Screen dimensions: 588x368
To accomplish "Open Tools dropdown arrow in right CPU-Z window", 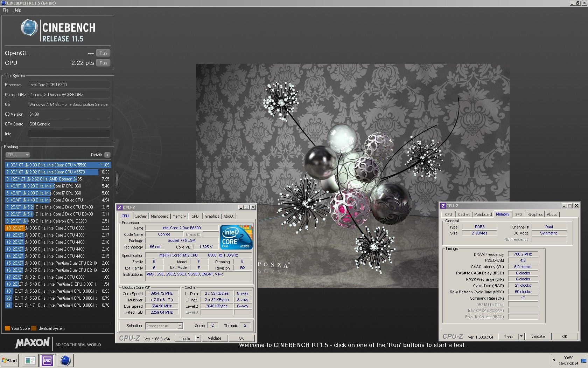I will (x=521, y=336).
